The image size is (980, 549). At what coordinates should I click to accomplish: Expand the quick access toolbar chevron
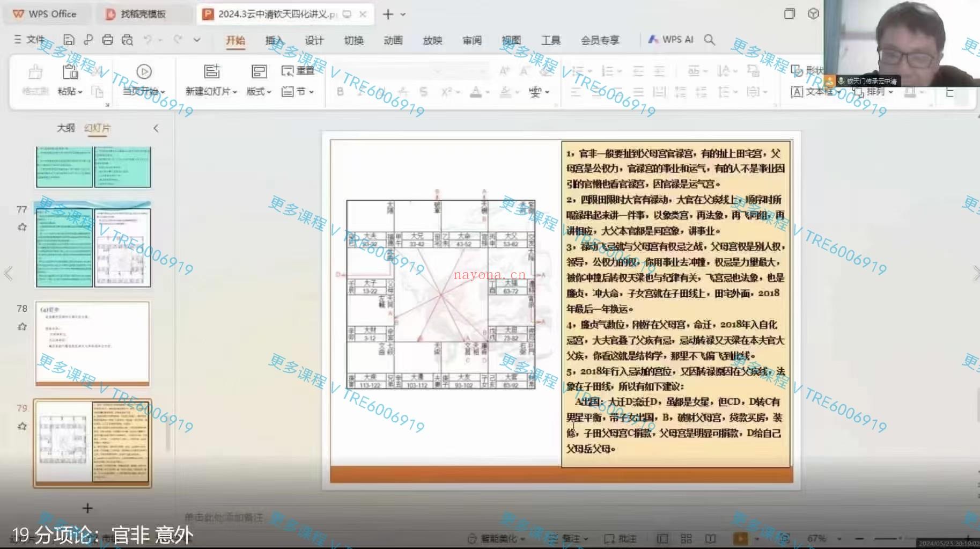tap(197, 40)
